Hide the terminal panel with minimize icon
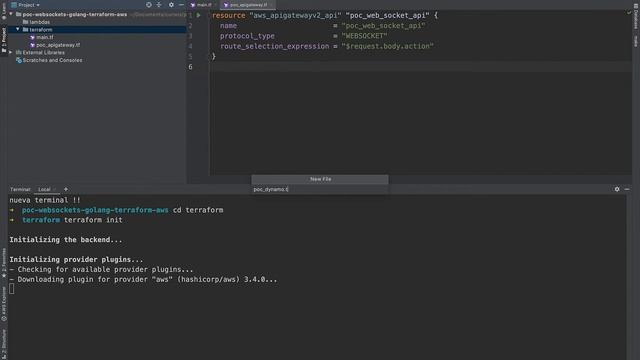Image resolution: width=640 pixels, height=360 pixels. (627, 189)
